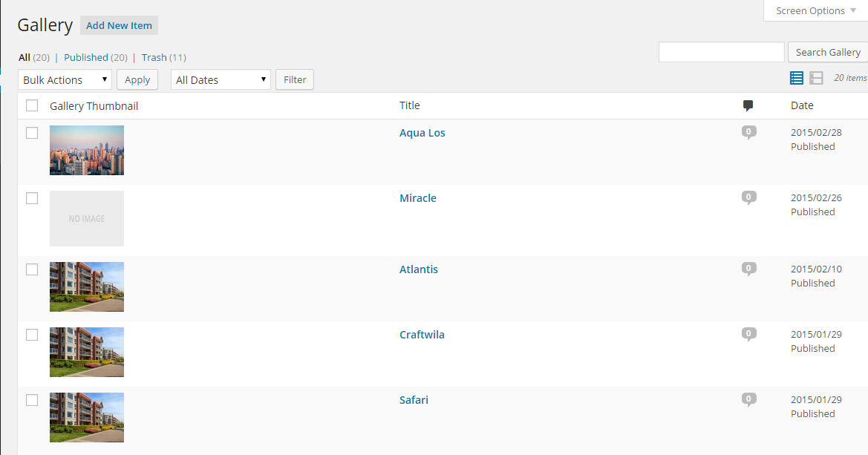Screen dimensions: 868x455
Task: Open comment bubble for Atlantis
Action: click(x=748, y=269)
